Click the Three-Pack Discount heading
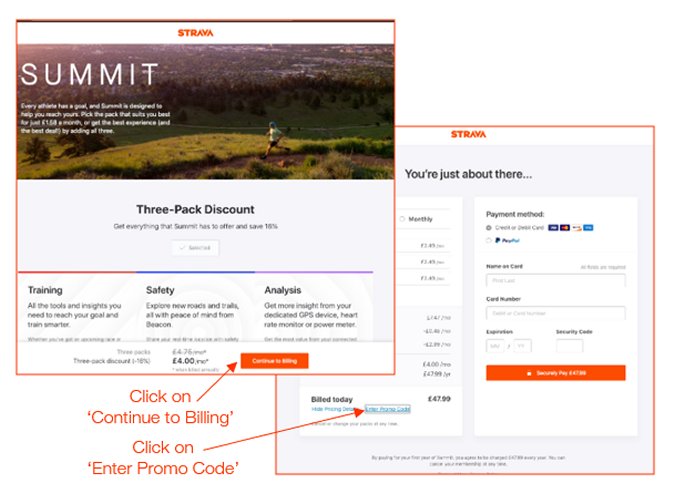Viewport: 674px width, 494px height. tap(195, 209)
